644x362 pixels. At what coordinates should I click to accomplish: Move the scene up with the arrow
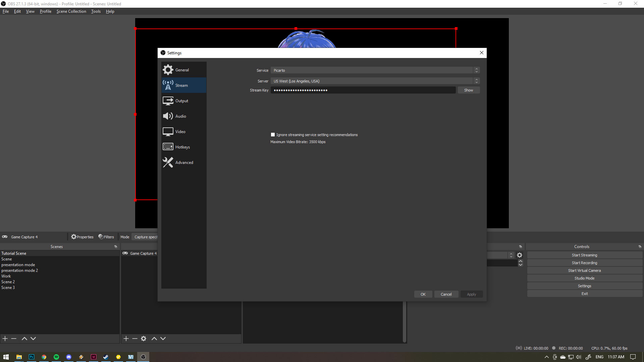point(24,339)
